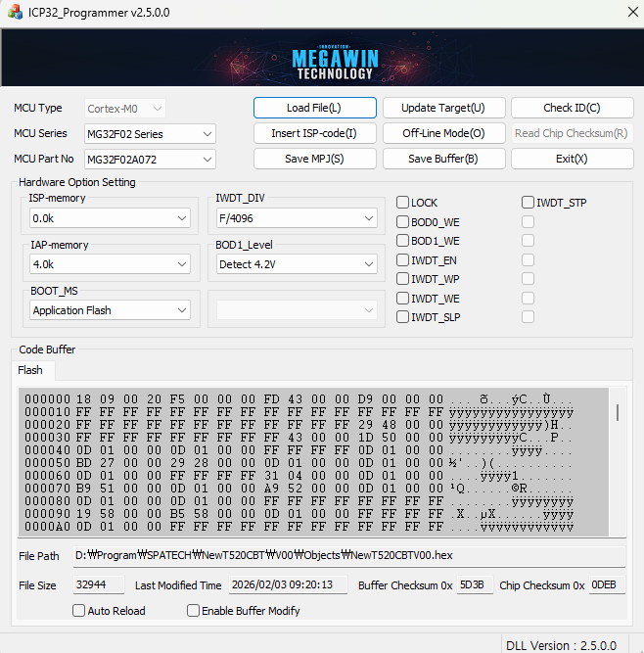The width and height of the screenshot is (644, 653).
Task: Click hex row 000090 in code buffer
Action: 299,513
